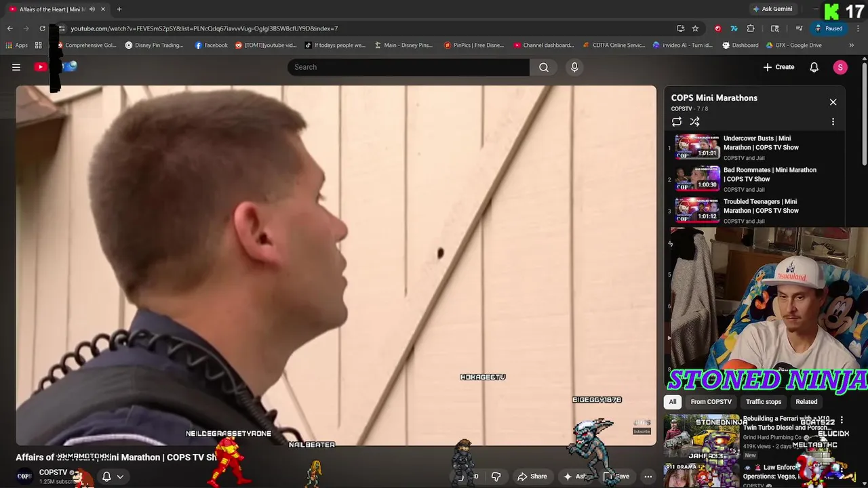
Task: Click the install app icon in address bar
Action: tap(680, 28)
